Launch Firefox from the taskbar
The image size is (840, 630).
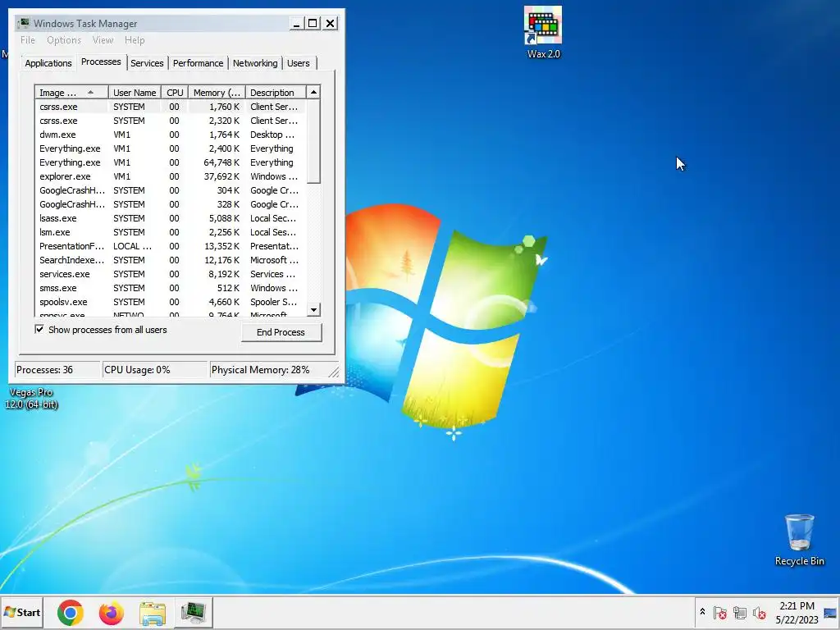[x=111, y=612]
